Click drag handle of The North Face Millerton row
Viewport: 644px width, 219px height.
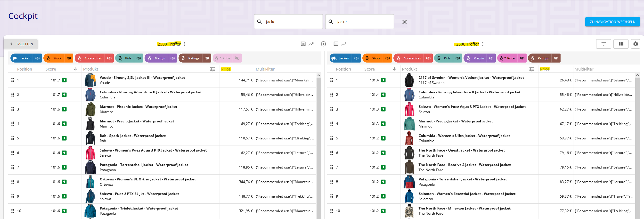[x=332, y=211]
